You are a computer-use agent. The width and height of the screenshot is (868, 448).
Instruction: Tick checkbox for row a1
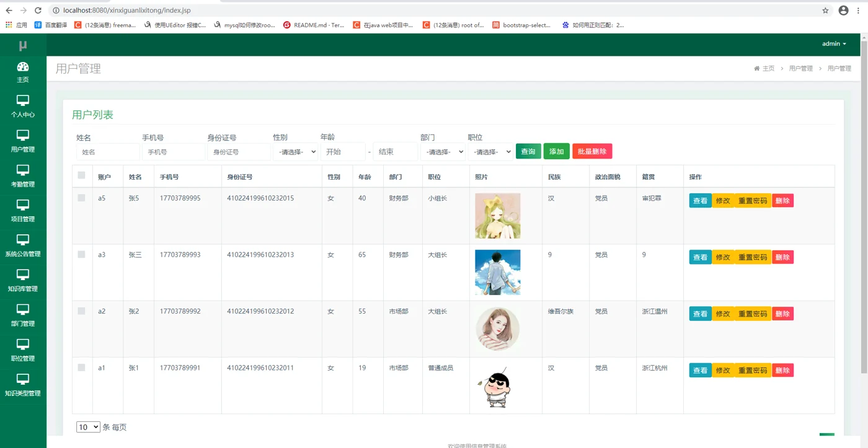(81, 367)
